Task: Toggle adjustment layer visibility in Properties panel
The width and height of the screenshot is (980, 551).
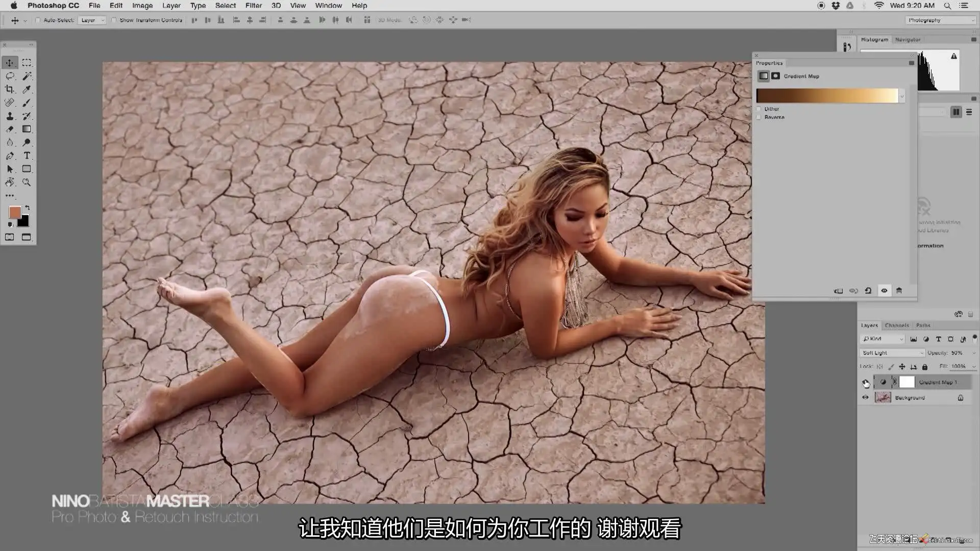Action: click(x=884, y=291)
